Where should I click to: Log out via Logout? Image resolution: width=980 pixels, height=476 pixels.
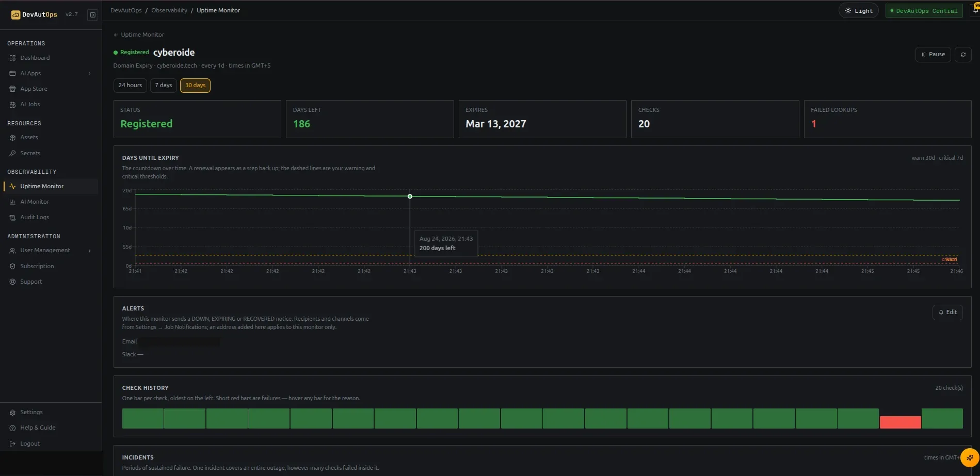click(29, 444)
